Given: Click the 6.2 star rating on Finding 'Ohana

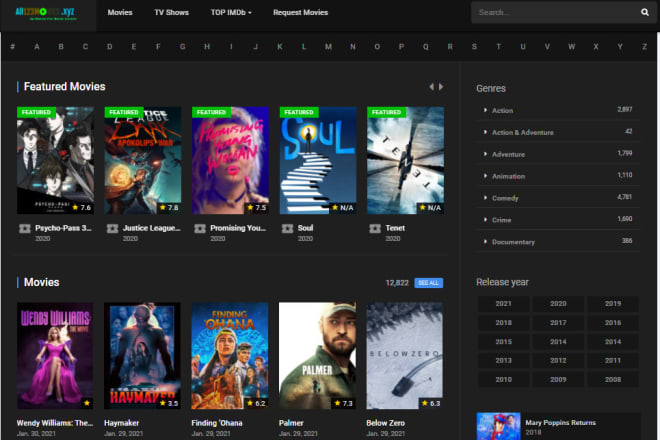Looking at the screenshot, I should point(256,403).
